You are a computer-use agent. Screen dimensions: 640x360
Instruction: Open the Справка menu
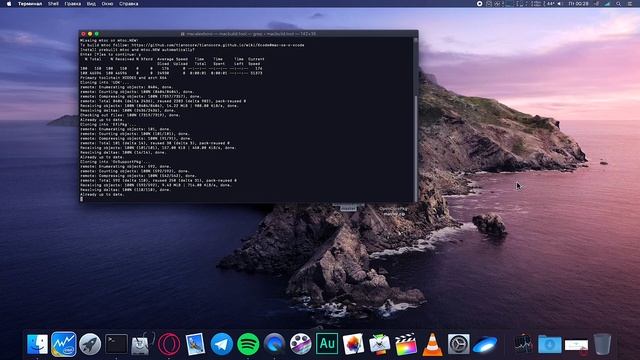[x=129, y=4]
